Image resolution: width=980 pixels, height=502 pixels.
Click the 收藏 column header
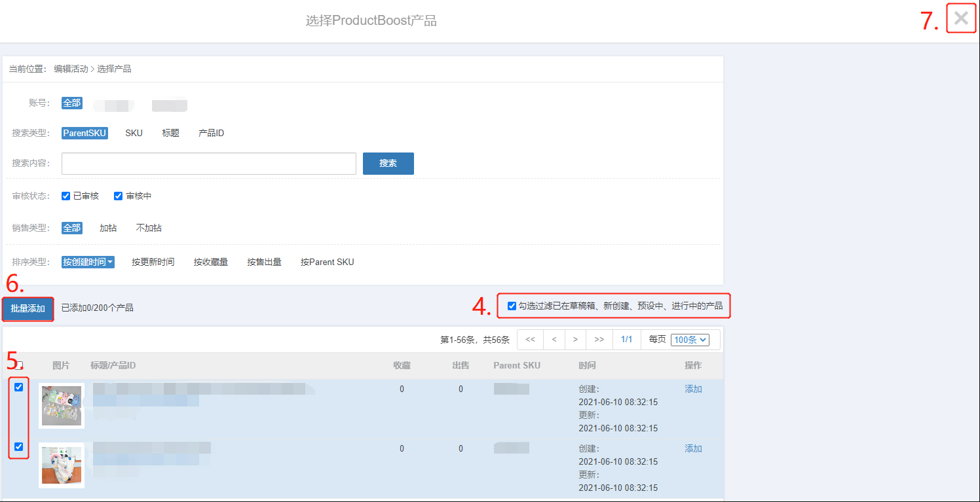[x=402, y=365]
